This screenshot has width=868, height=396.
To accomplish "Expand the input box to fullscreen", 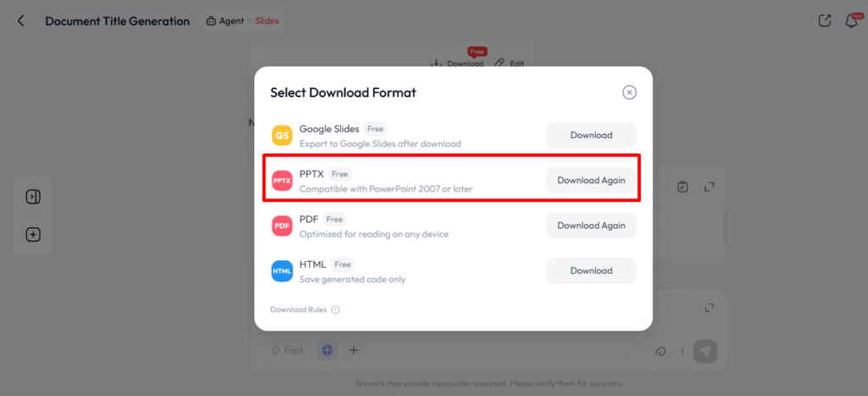I will [709, 308].
